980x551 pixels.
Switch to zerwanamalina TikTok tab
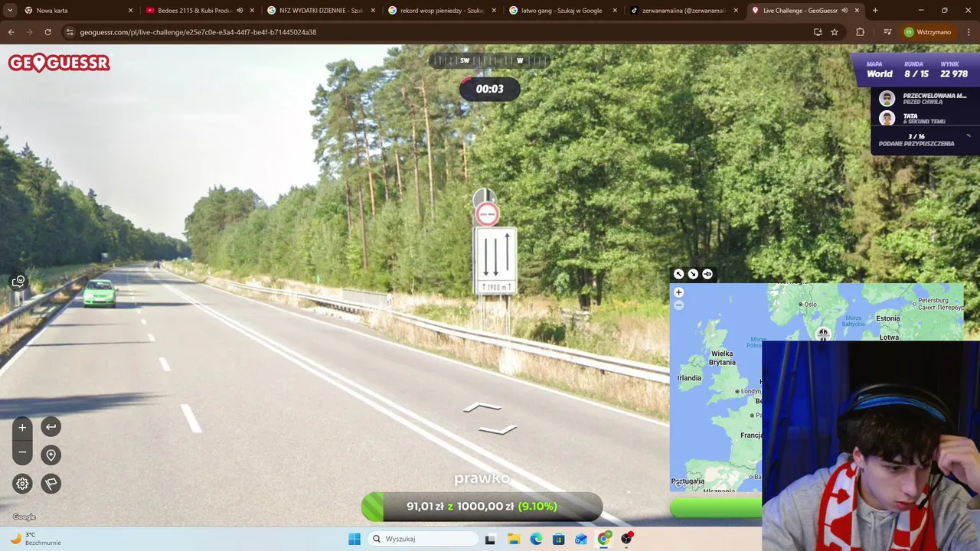pyautogui.click(x=684, y=11)
